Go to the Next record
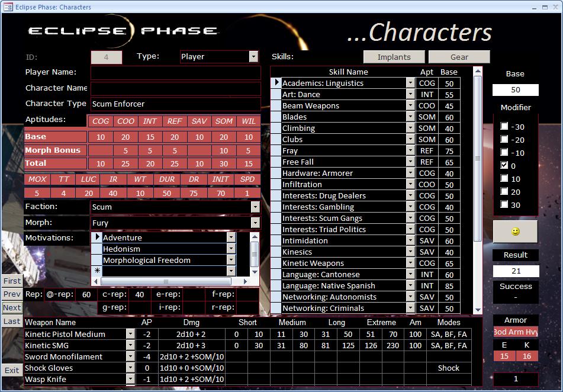Image resolution: width=563 pixels, height=392 pixels. point(12,307)
